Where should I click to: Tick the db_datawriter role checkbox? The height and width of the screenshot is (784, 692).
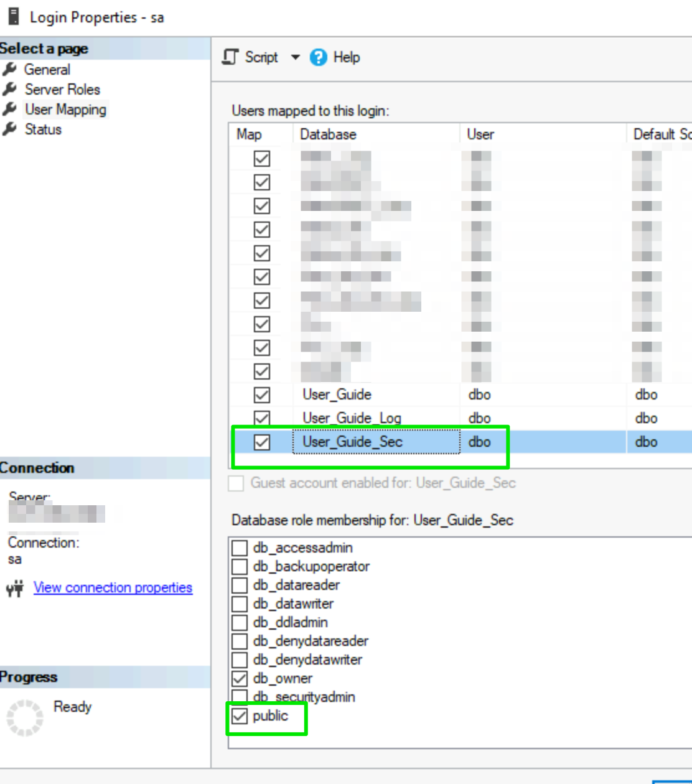[x=240, y=604]
